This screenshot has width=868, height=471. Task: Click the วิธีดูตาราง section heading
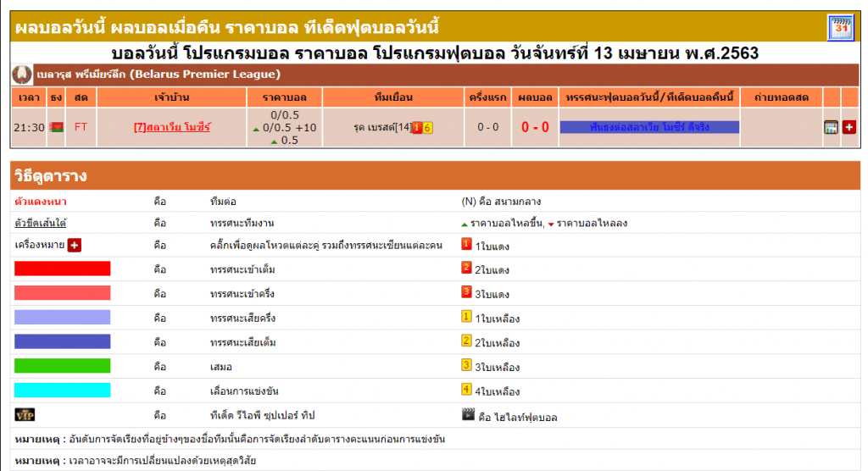pyautogui.click(x=51, y=176)
